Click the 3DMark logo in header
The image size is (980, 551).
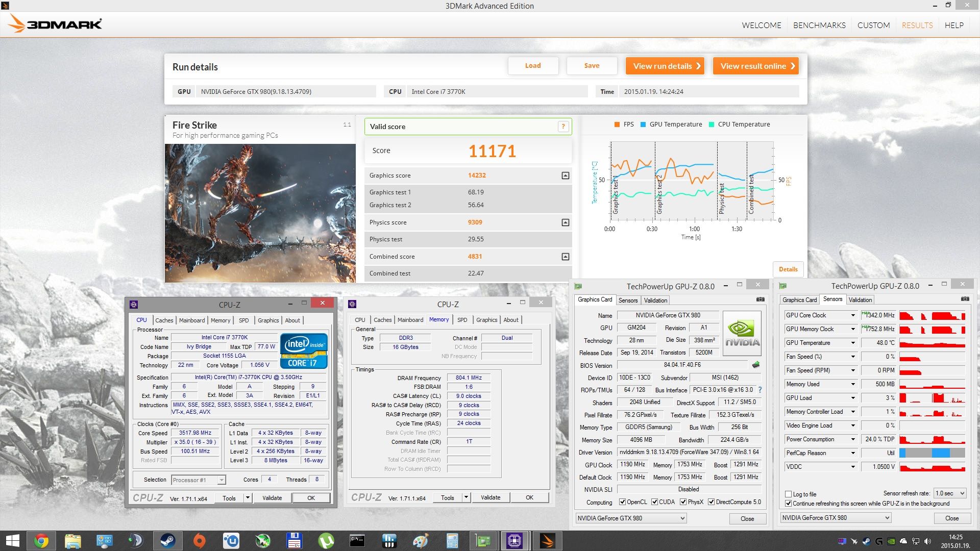tap(56, 23)
